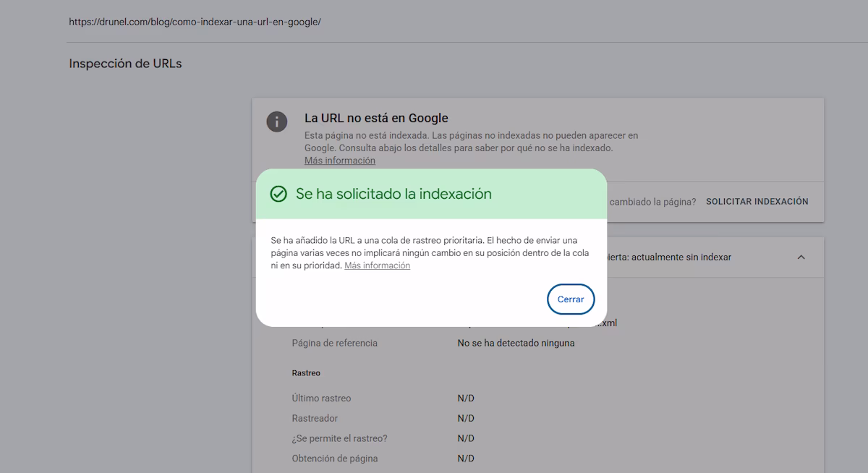Click the inspected URL field at top
This screenshot has width=868, height=473.
pyautogui.click(x=195, y=22)
